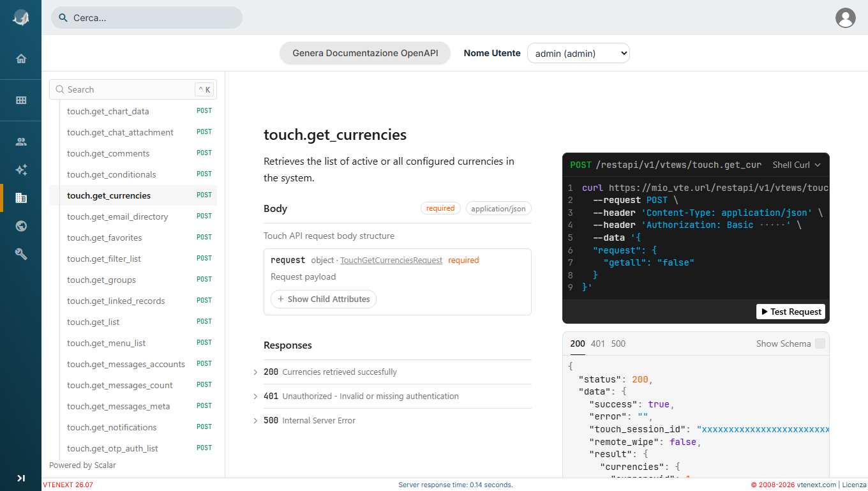Open the user profile avatar
Image resolution: width=868 pixels, height=491 pixels.
click(846, 18)
